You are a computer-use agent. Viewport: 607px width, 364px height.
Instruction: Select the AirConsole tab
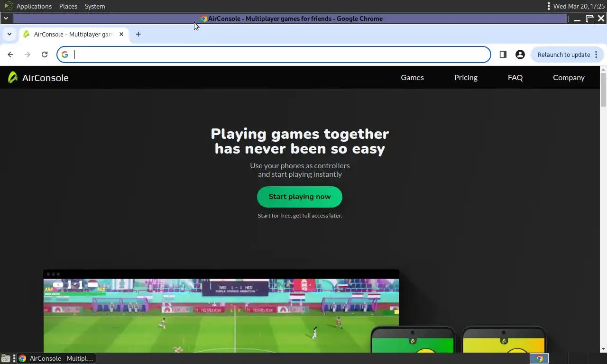tap(74, 34)
